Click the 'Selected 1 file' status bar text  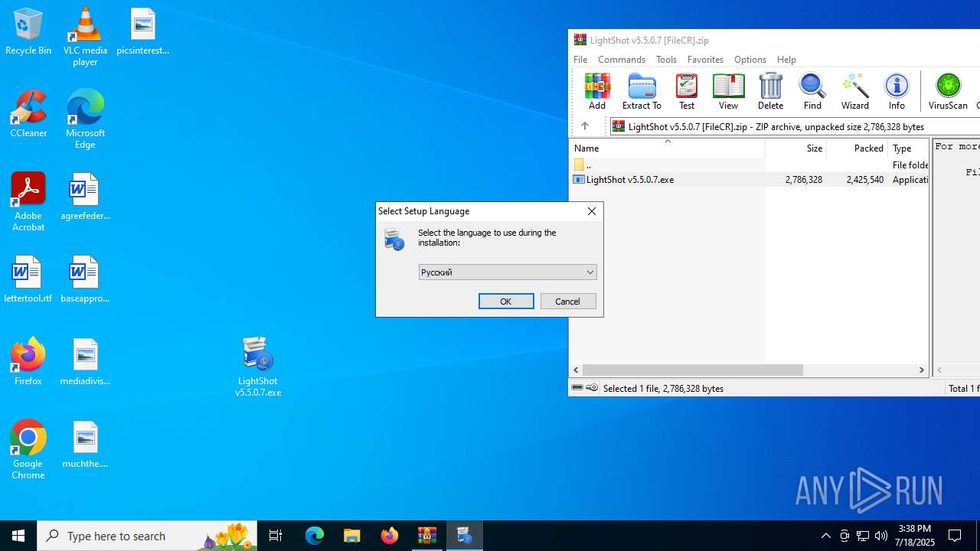[x=663, y=389]
